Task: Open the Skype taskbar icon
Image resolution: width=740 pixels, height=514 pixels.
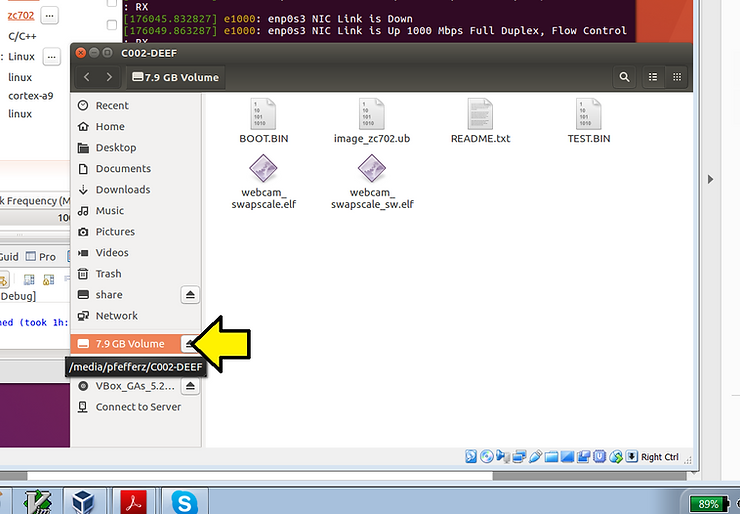Action: [184, 500]
